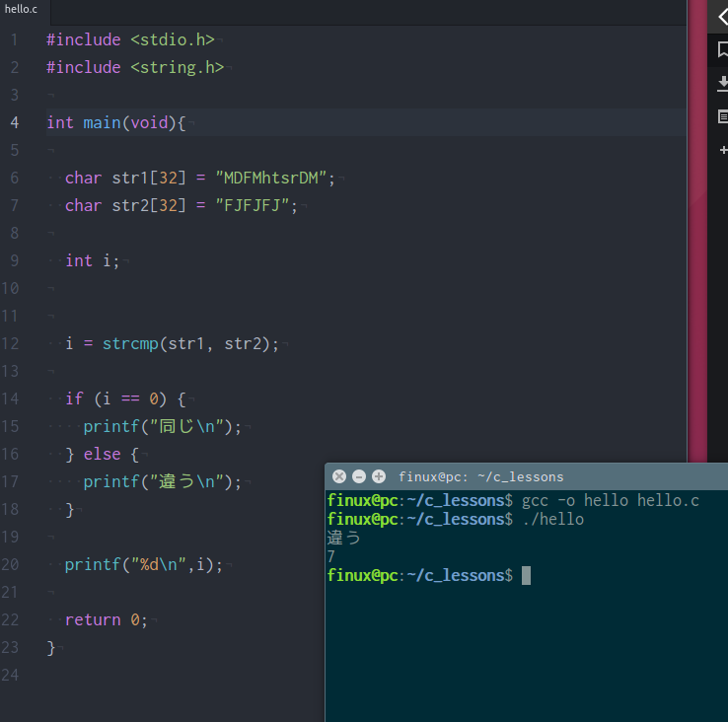Click the '==' operator on line 14
728x722 pixels.
pos(130,398)
